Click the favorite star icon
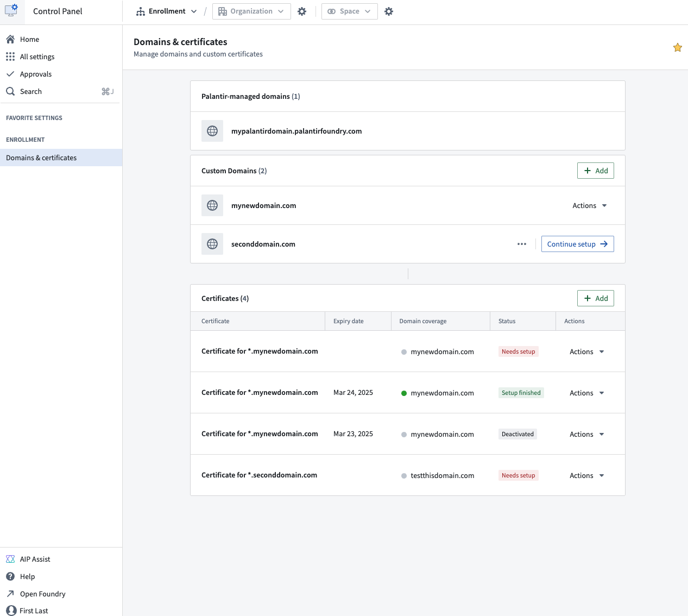Screen dimensions: 688x616 tap(678, 47)
